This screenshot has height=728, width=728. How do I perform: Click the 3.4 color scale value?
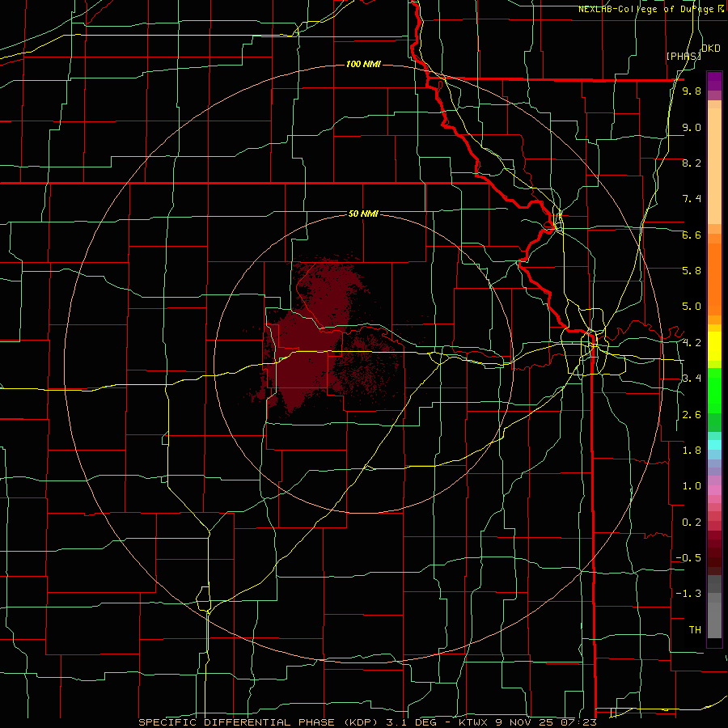692,379
